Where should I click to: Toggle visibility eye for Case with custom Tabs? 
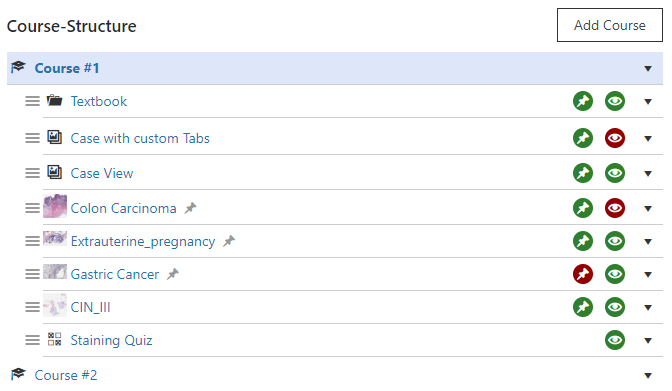point(615,138)
